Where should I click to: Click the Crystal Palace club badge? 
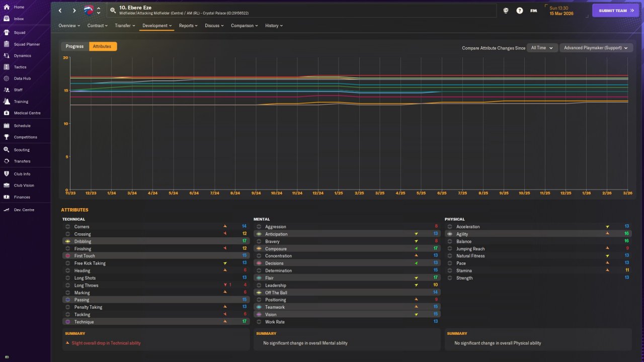tap(89, 10)
